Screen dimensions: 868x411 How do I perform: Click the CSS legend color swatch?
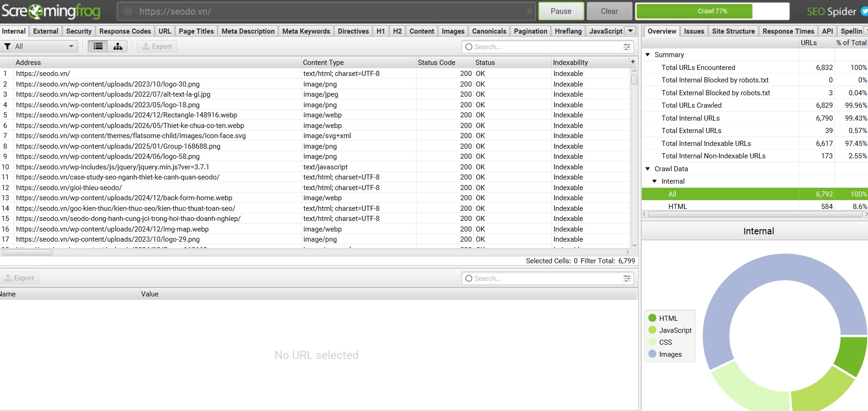tap(652, 342)
